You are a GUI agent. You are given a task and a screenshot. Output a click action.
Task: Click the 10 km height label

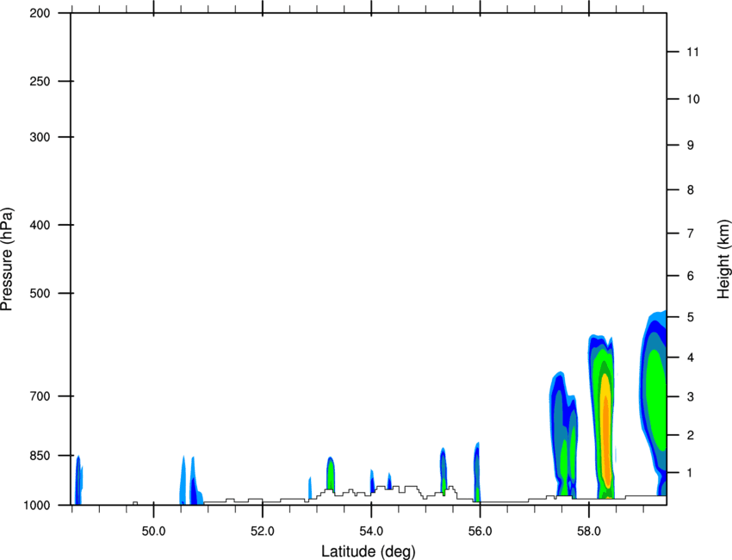point(692,99)
